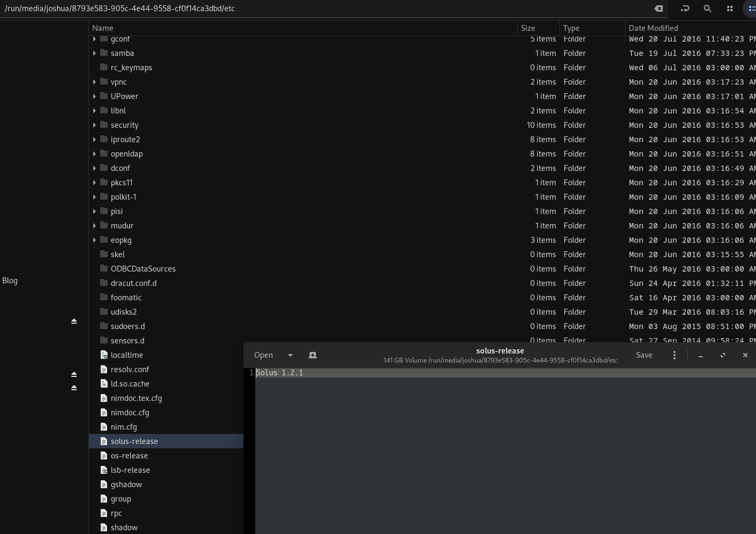Eject the volume below Blog
Screen dimensions: 756x534
pyautogui.click(x=74, y=321)
